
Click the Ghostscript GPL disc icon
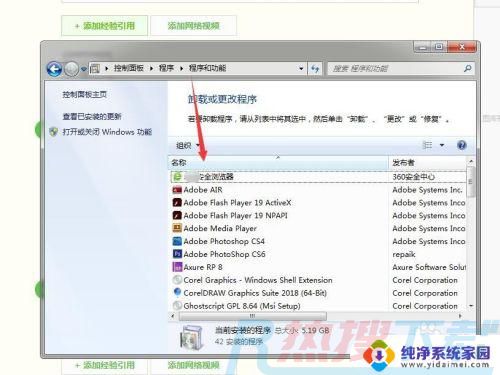(177, 305)
